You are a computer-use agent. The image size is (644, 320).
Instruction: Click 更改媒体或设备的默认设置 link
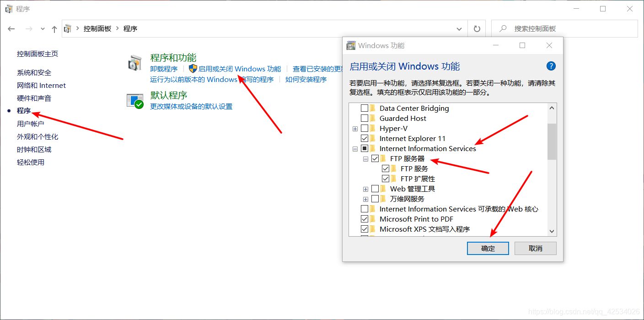[x=191, y=106]
